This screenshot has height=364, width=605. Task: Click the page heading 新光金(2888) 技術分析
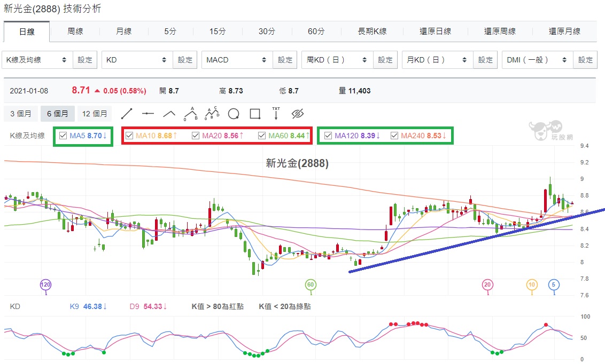(x=52, y=9)
